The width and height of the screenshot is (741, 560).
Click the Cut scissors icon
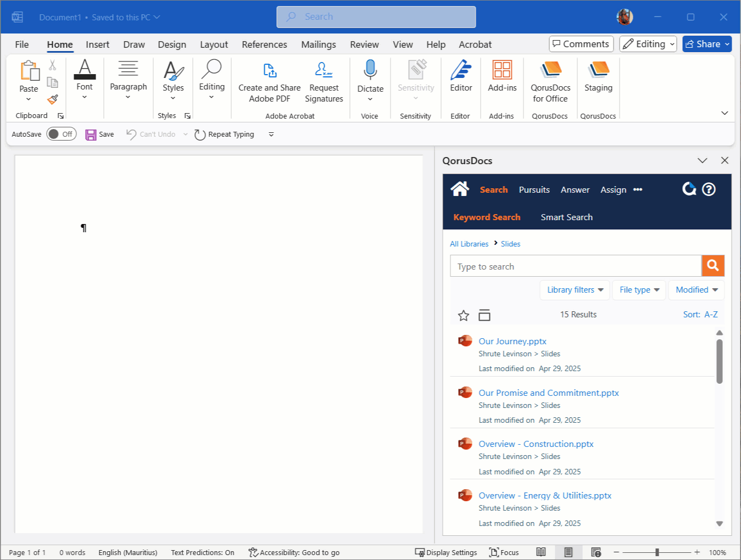coord(53,65)
